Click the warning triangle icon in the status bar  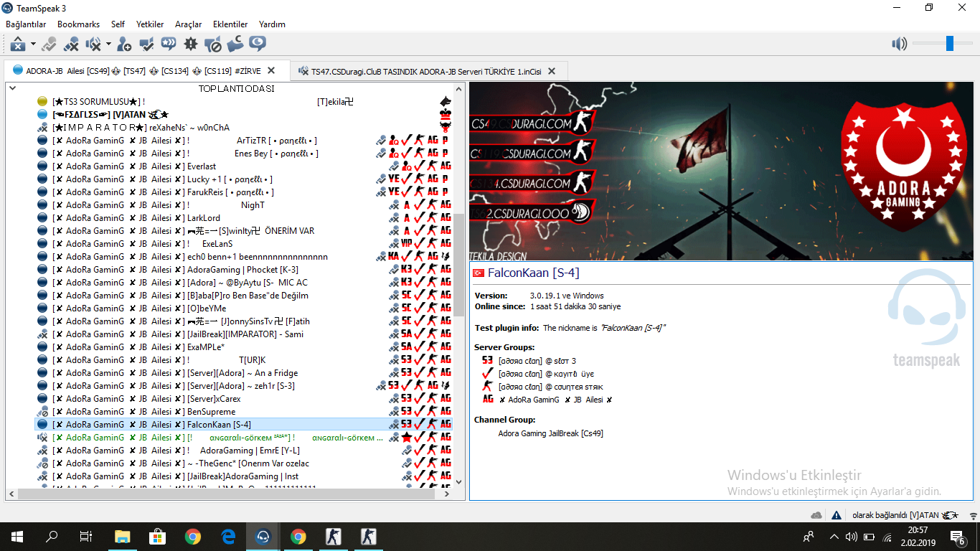837,515
